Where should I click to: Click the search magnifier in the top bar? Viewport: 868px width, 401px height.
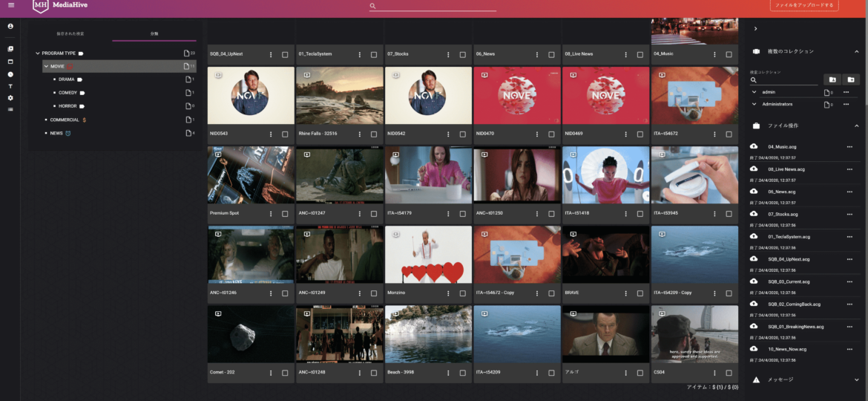pos(372,6)
